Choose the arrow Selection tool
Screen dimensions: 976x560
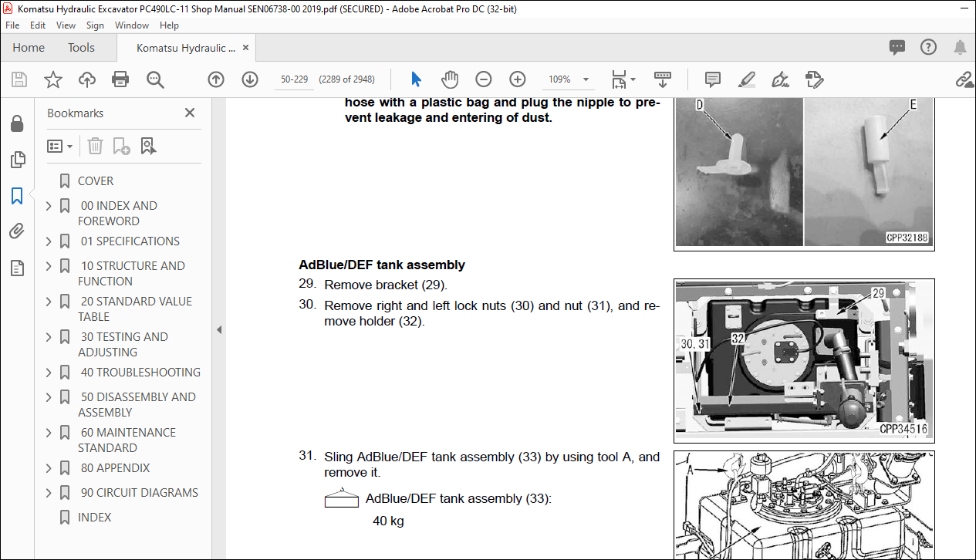[x=417, y=79]
